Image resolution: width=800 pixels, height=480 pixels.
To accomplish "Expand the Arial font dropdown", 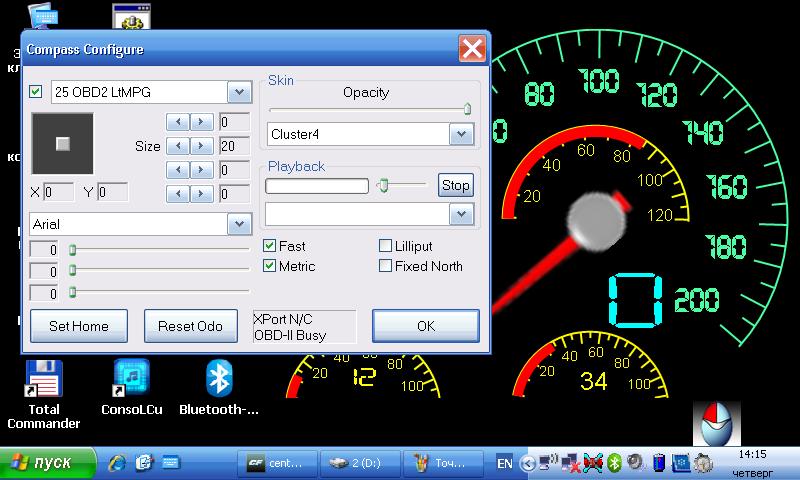I will [x=239, y=224].
